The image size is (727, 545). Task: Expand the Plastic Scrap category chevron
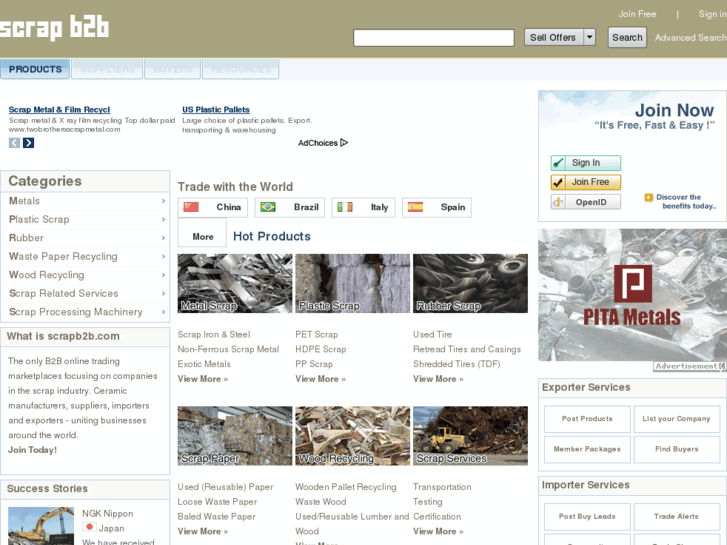[163, 219]
